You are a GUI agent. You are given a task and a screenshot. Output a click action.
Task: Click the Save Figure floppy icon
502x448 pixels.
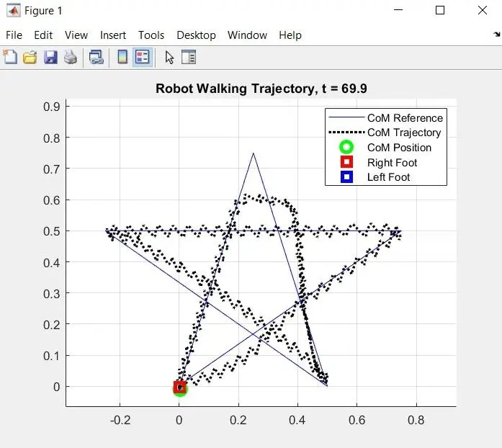[50, 58]
